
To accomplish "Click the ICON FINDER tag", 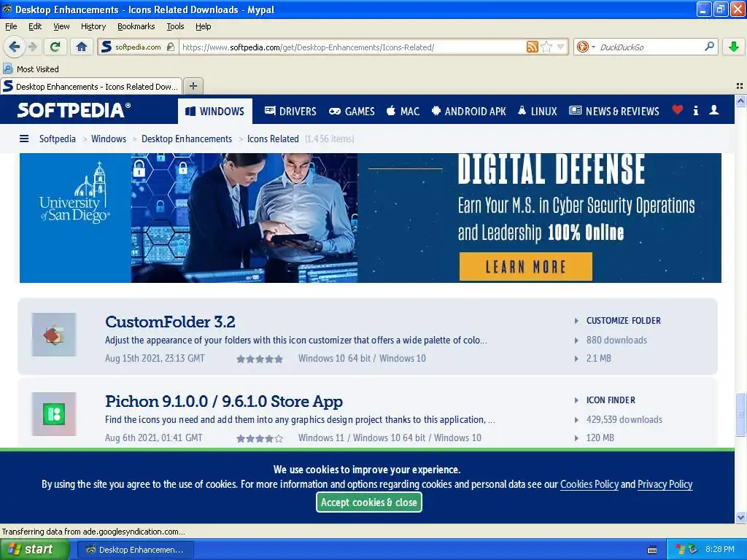I will 611,400.
